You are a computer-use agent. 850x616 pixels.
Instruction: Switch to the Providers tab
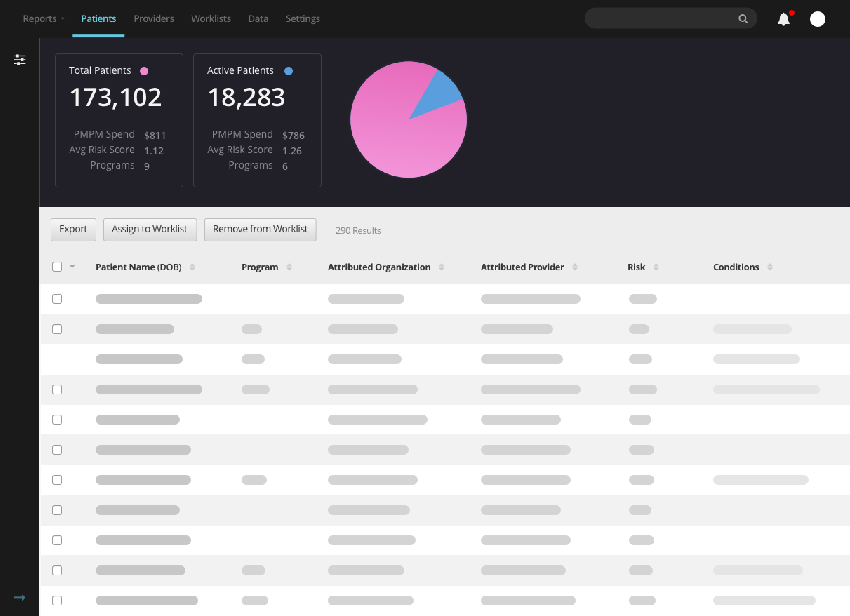pos(154,19)
